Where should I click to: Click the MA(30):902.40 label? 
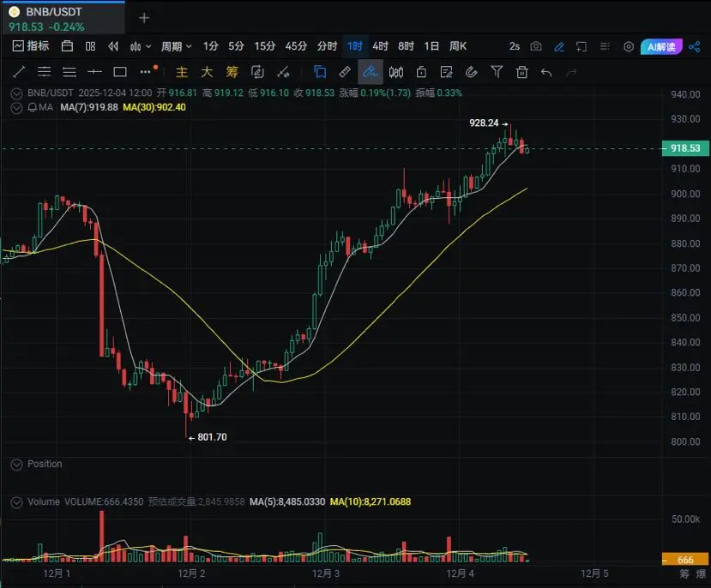coord(154,107)
